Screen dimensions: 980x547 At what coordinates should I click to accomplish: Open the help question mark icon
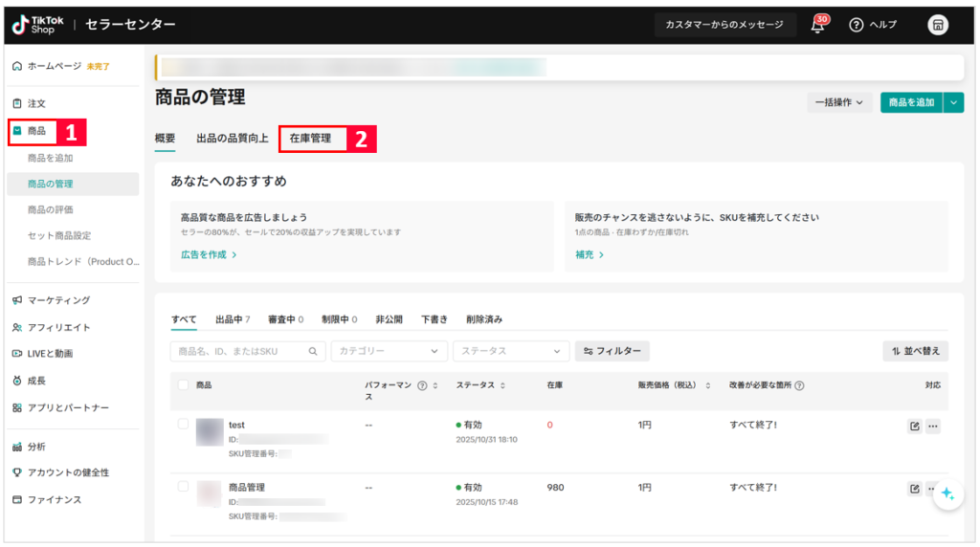(x=857, y=25)
